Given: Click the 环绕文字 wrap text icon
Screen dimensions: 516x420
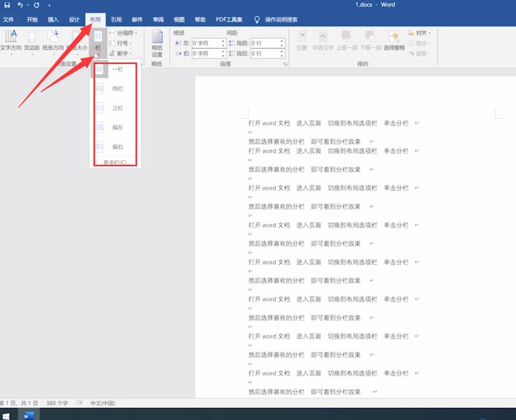Looking at the screenshot, I should click(323, 41).
